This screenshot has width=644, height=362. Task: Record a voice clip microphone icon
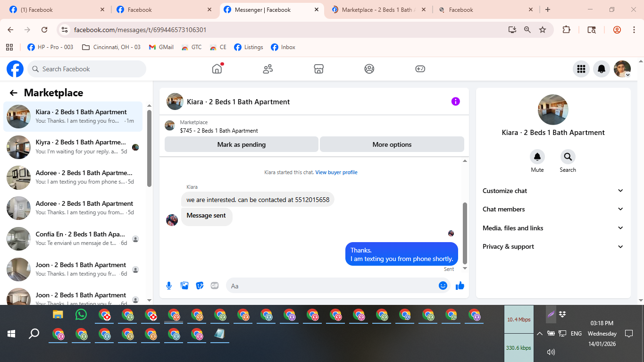pyautogui.click(x=169, y=286)
